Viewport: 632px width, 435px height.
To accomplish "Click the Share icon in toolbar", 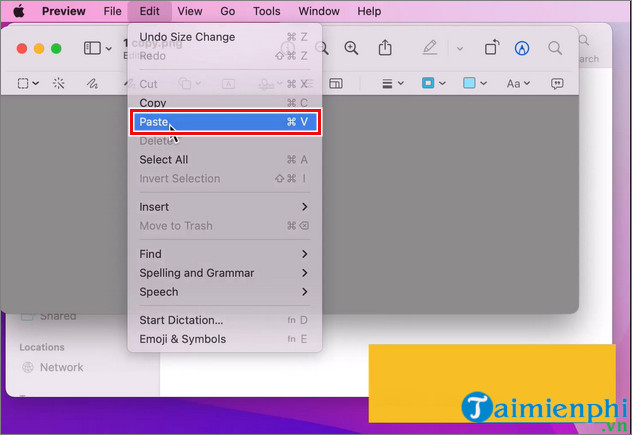I will click(385, 48).
